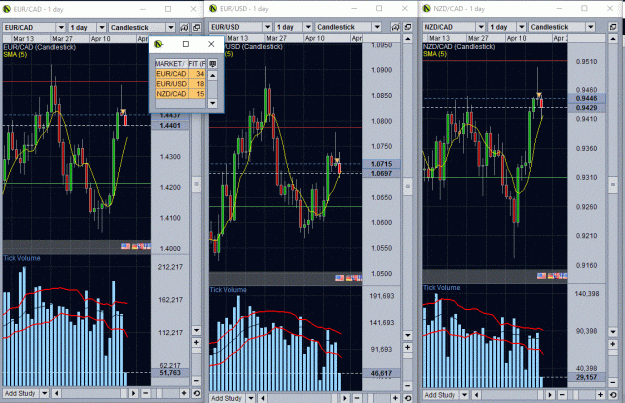The width and height of the screenshot is (625, 403).
Task: Click the EUR/USD vertical price scroll handle
Action: point(408,187)
